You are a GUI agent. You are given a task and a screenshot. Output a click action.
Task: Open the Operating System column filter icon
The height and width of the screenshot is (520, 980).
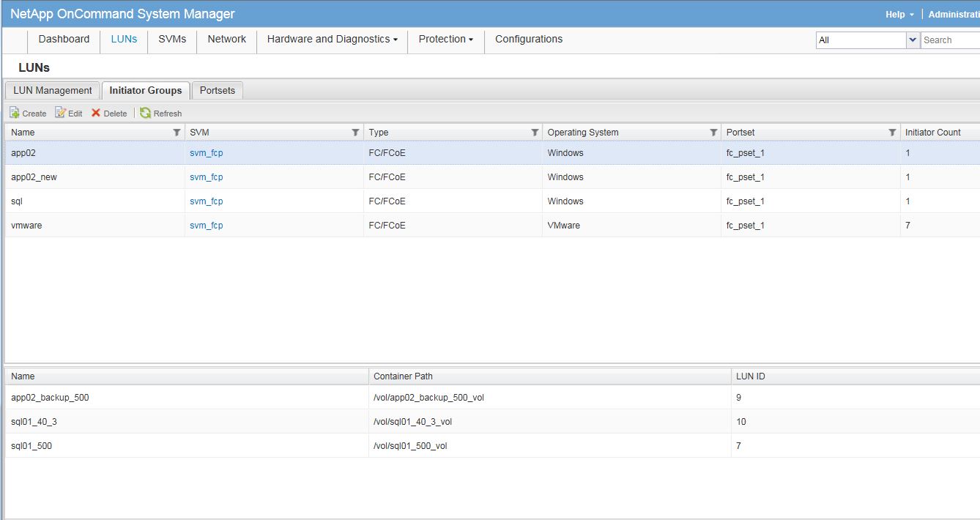tap(713, 133)
